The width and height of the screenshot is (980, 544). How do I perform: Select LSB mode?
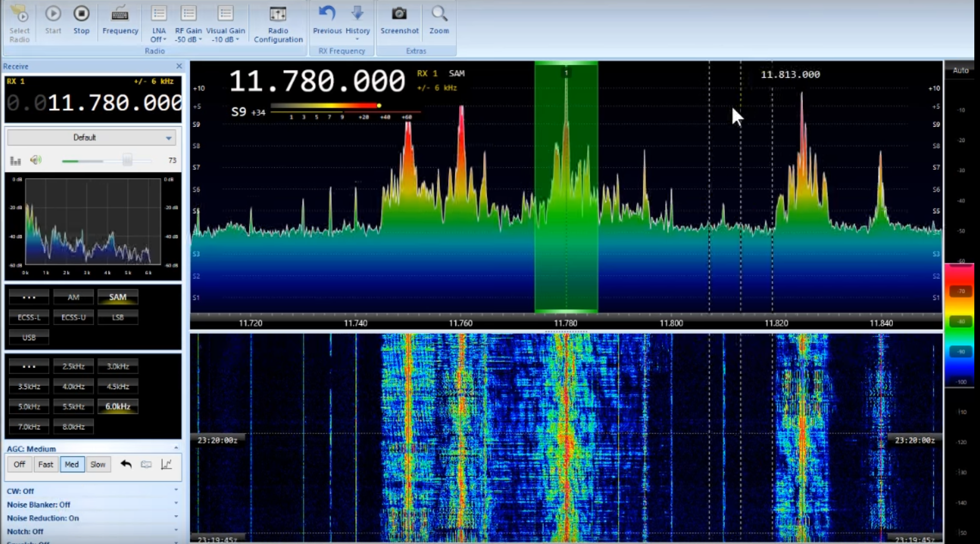(117, 317)
